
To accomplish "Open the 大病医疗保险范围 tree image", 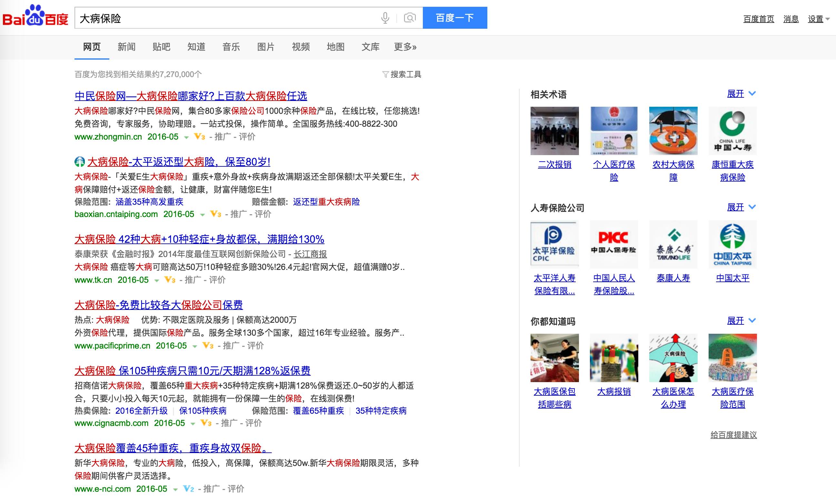I will [732, 358].
